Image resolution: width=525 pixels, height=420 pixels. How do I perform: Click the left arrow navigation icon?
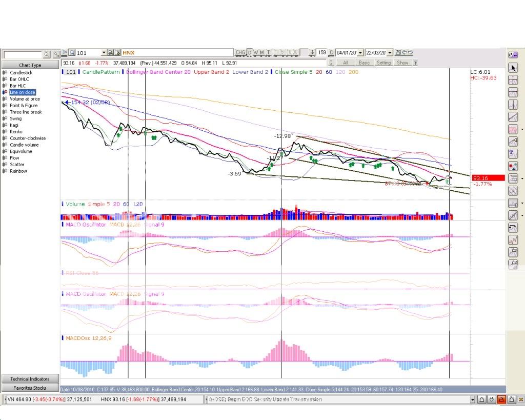click(x=405, y=52)
